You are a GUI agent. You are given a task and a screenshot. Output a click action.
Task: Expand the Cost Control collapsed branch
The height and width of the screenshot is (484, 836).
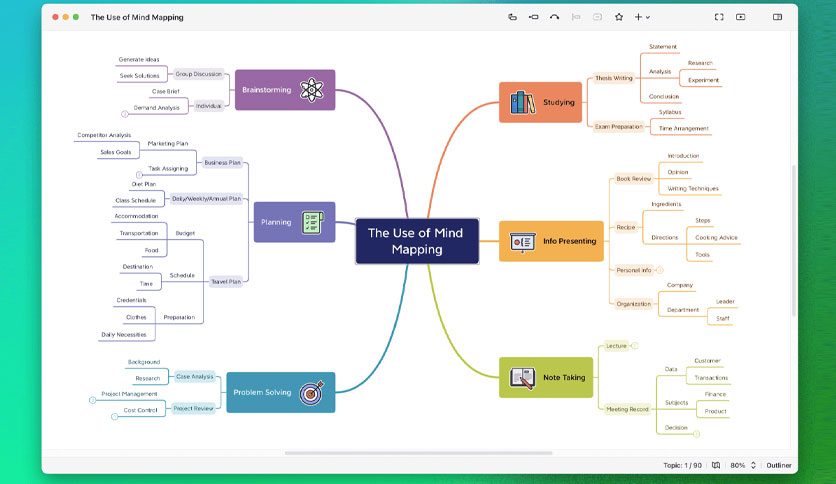(x=114, y=416)
